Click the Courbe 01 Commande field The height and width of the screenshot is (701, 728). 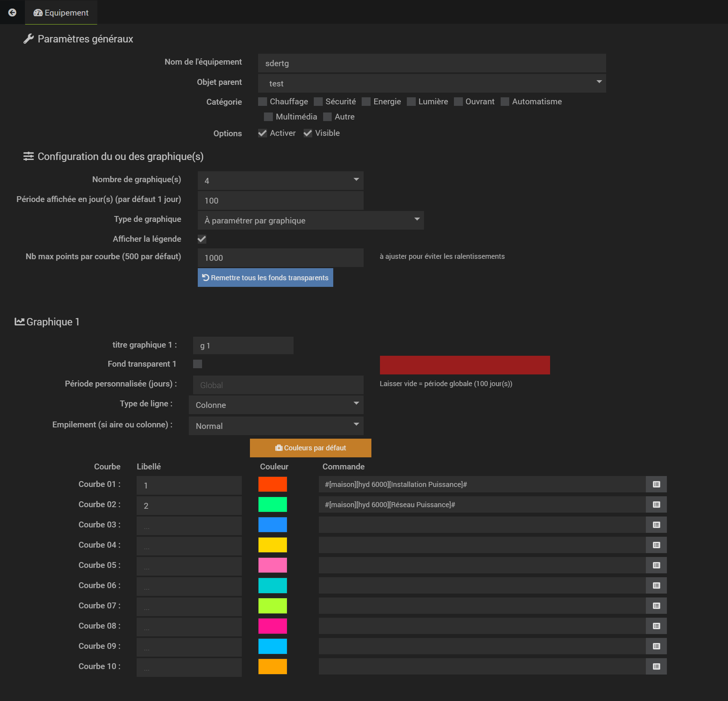482,484
